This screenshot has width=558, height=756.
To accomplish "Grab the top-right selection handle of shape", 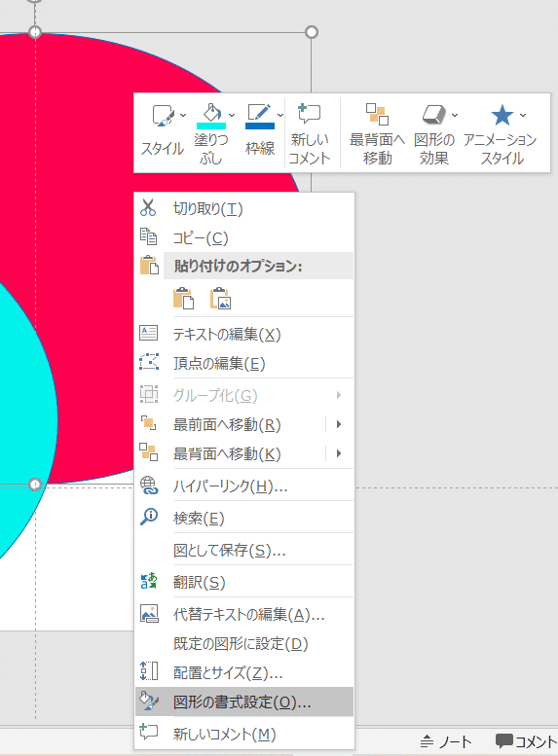I will tap(312, 32).
